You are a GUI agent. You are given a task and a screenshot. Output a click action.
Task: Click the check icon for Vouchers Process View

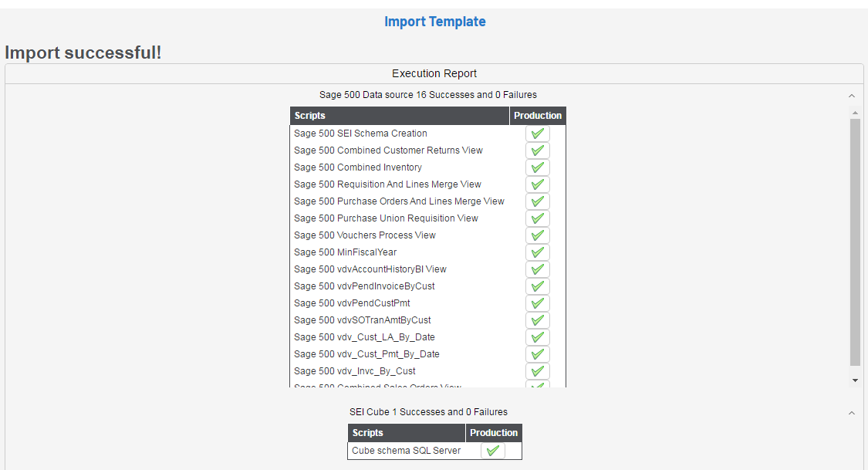538,235
